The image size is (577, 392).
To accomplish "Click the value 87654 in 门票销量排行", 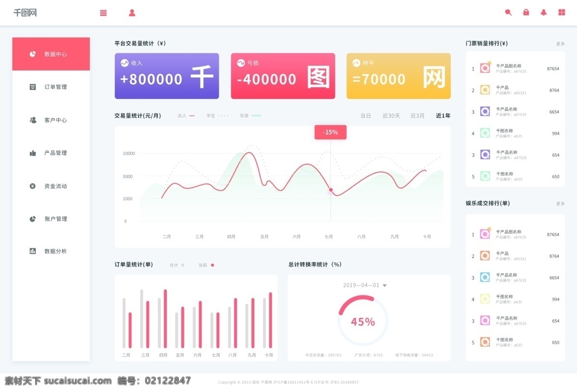I will click(553, 69).
